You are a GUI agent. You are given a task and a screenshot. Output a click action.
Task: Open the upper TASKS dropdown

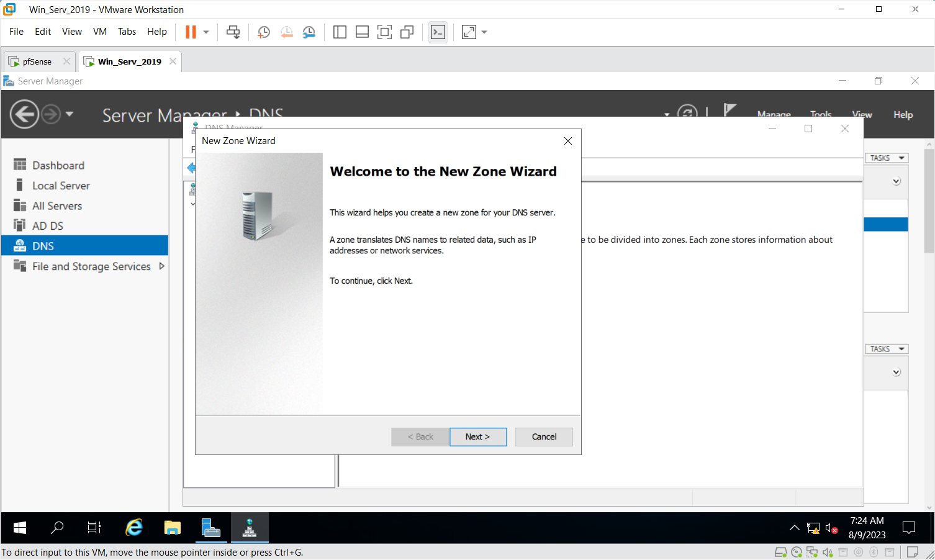click(x=887, y=158)
